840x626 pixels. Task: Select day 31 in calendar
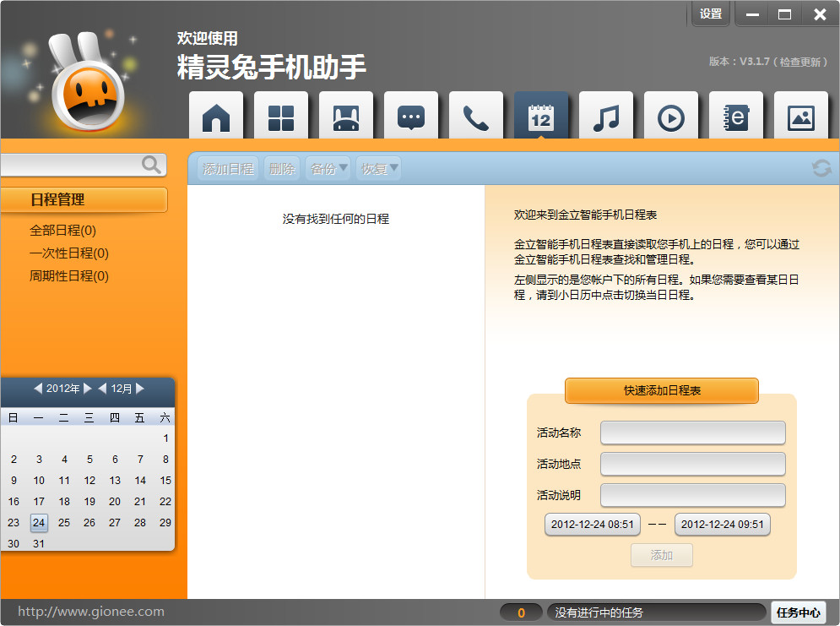coord(39,543)
